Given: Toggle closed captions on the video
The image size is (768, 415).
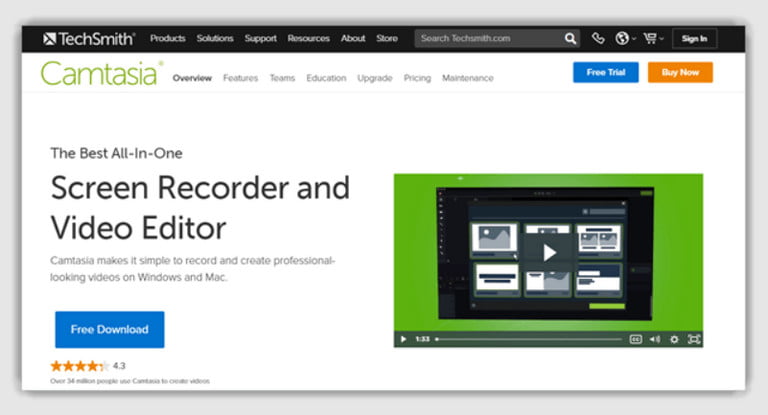Looking at the screenshot, I should [635, 339].
